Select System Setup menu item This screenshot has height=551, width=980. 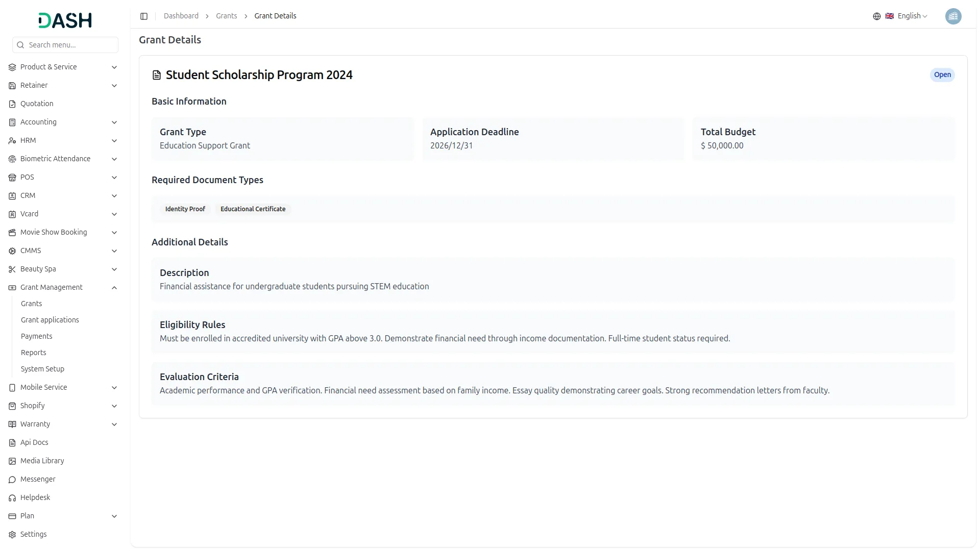(42, 369)
